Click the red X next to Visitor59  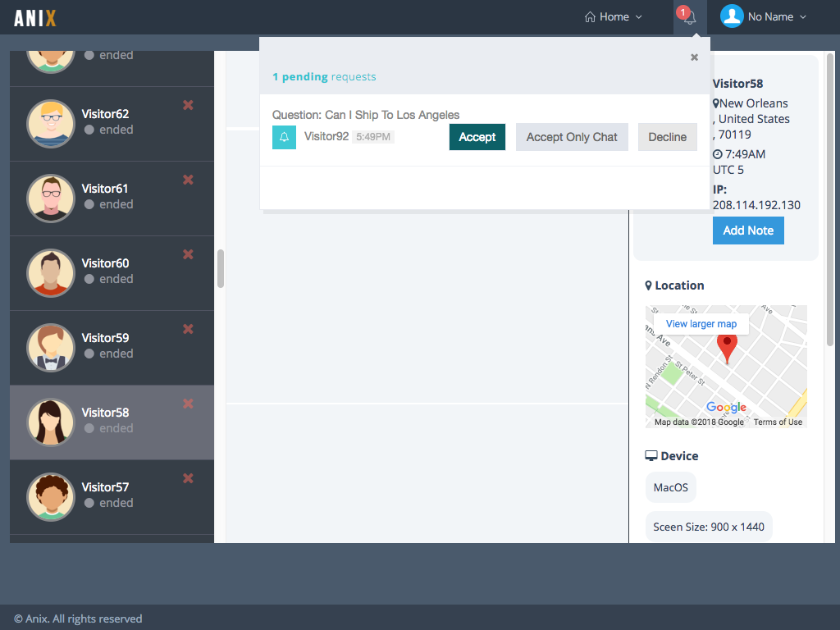pyautogui.click(x=188, y=329)
